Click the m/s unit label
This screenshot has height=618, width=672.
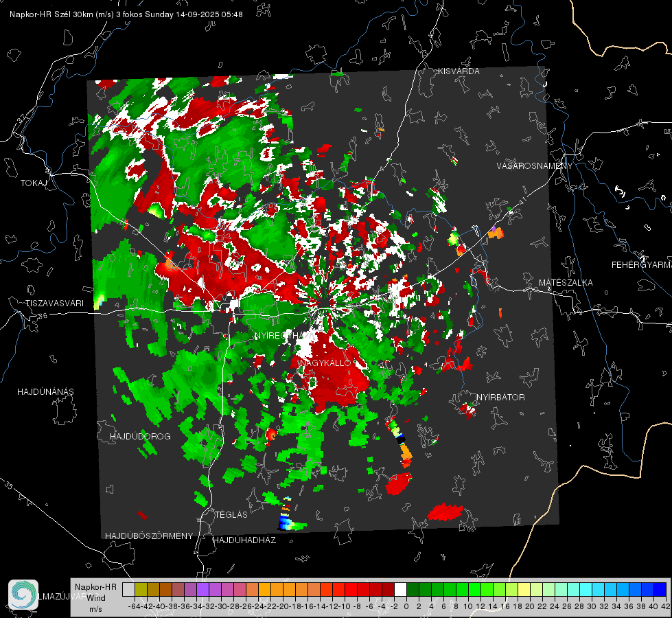95,609
